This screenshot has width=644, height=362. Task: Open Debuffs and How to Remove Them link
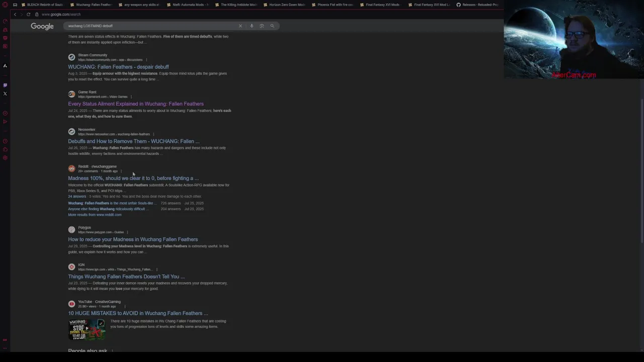pyautogui.click(x=134, y=141)
